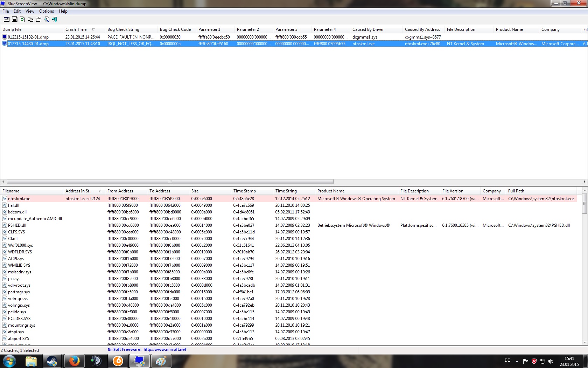This screenshot has height=368, width=588.
Task: Open the Help menu
Action: (63, 11)
